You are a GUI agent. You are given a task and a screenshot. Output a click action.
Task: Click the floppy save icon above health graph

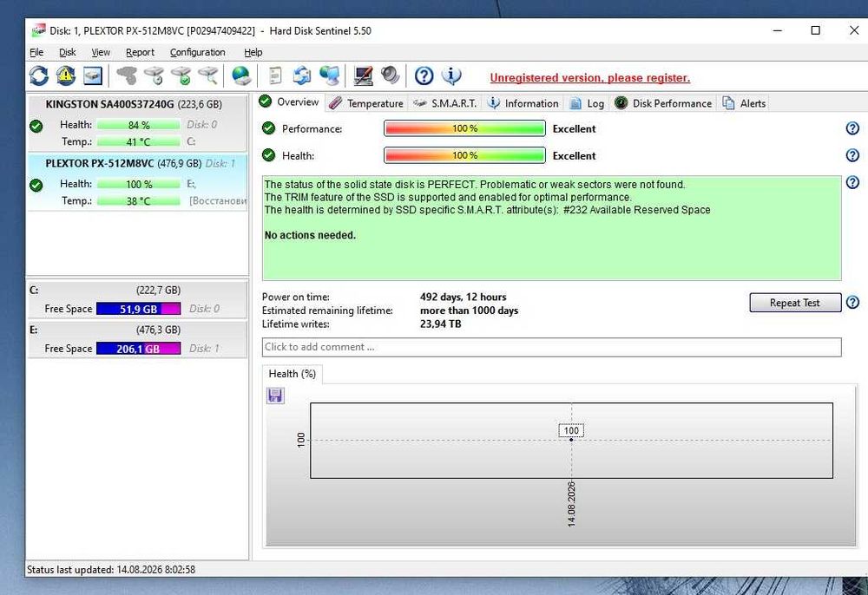275,396
